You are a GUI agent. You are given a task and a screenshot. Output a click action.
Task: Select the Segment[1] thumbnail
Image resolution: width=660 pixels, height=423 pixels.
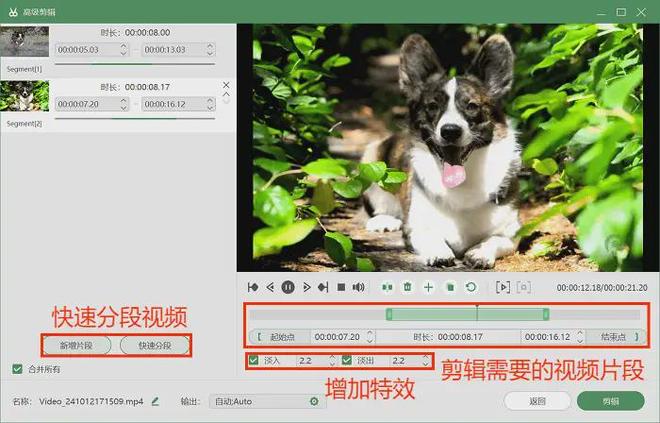24,41
